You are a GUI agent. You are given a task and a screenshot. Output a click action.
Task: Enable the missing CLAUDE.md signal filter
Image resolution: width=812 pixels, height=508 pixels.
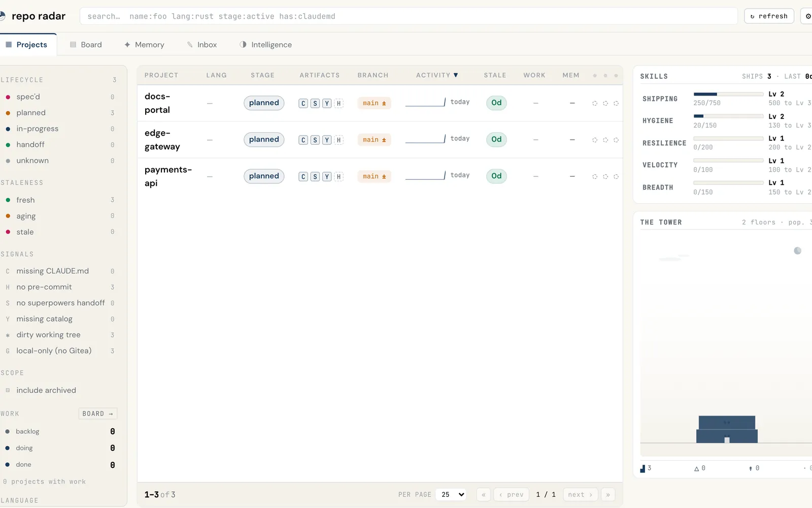click(x=60, y=271)
